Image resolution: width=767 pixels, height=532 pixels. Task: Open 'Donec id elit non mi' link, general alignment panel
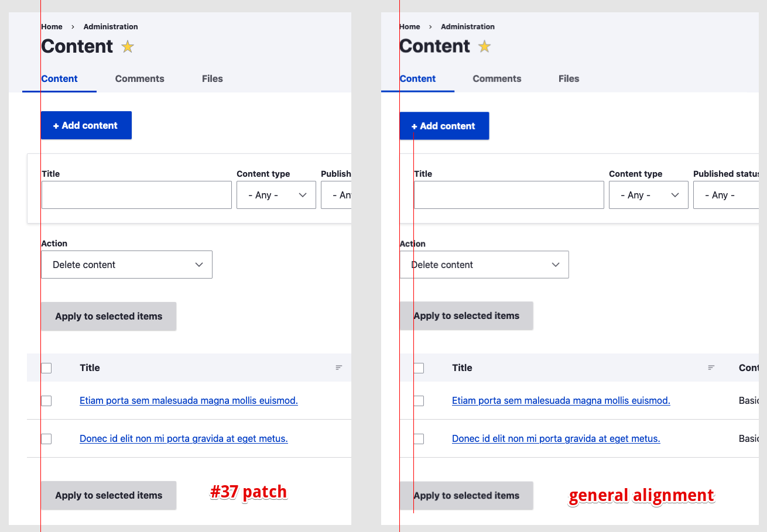pyautogui.click(x=556, y=439)
